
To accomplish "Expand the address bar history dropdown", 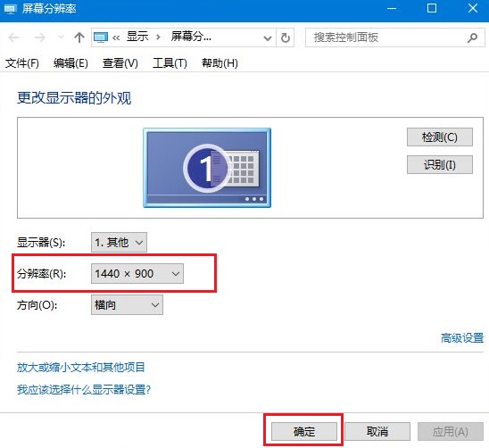I will tap(268, 38).
